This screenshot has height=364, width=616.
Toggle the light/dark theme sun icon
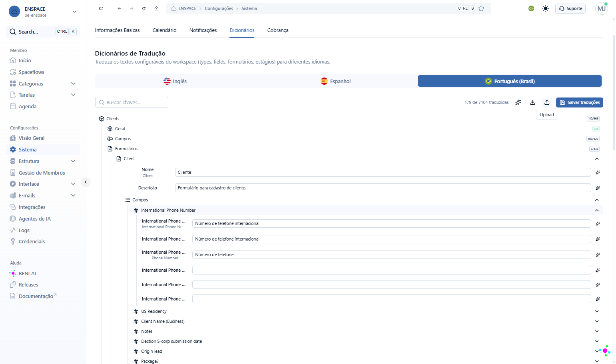(x=546, y=8)
